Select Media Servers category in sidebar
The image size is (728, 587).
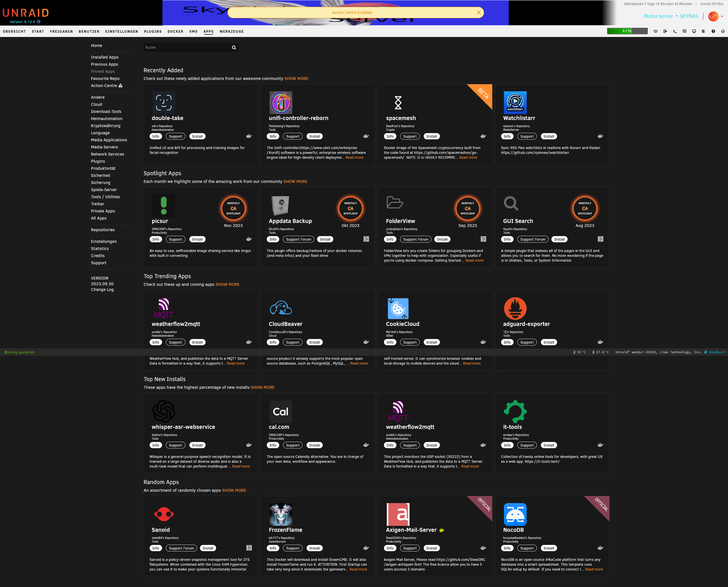pos(104,147)
